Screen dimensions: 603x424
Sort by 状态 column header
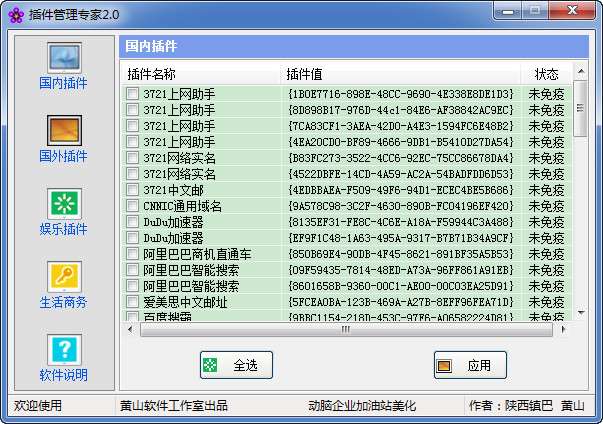click(546, 74)
